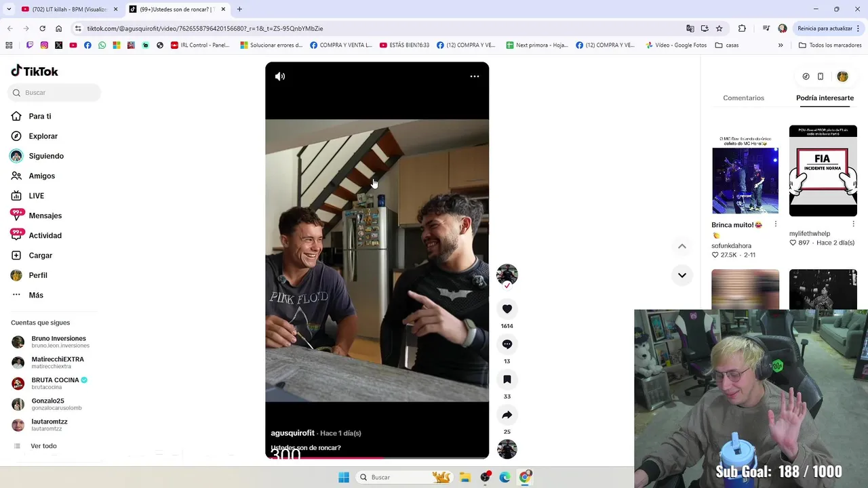
Task: Share the video using arrow icon
Action: [x=507, y=415]
